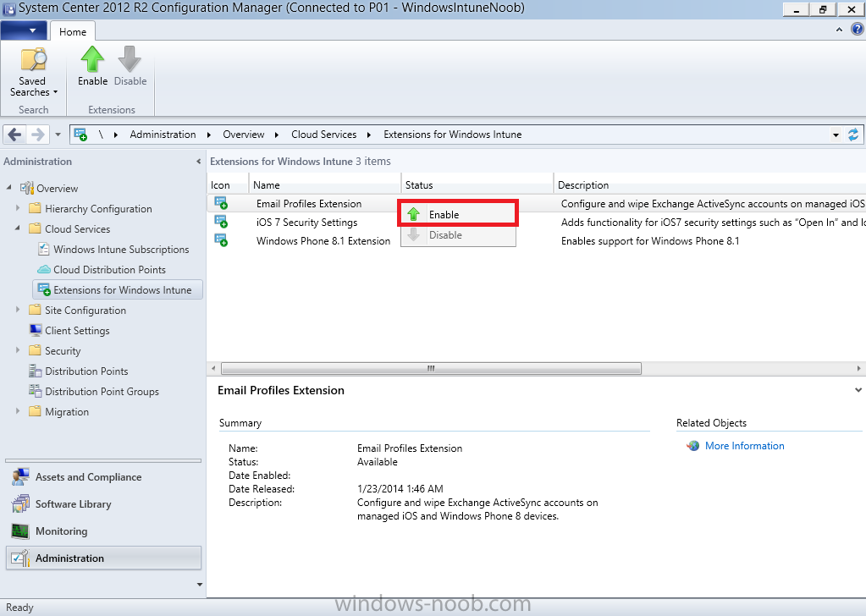Open the recent pages dropdown arrow
The image size is (866, 616).
click(58, 135)
